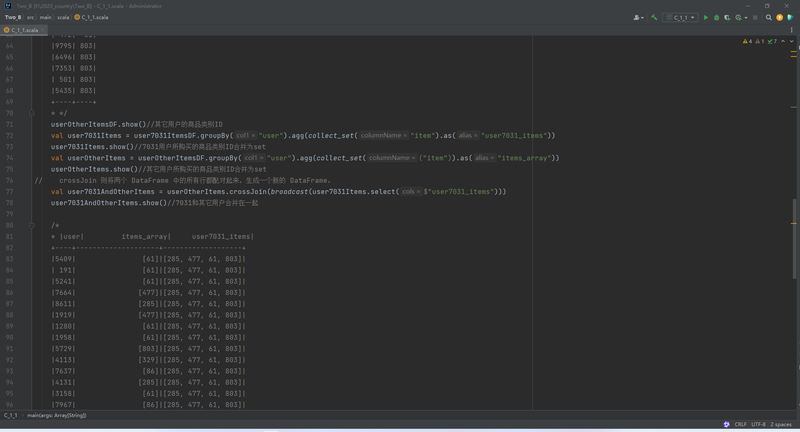Click |7637| row on line 93
Screen dimensions: 800x432
(148, 371)
